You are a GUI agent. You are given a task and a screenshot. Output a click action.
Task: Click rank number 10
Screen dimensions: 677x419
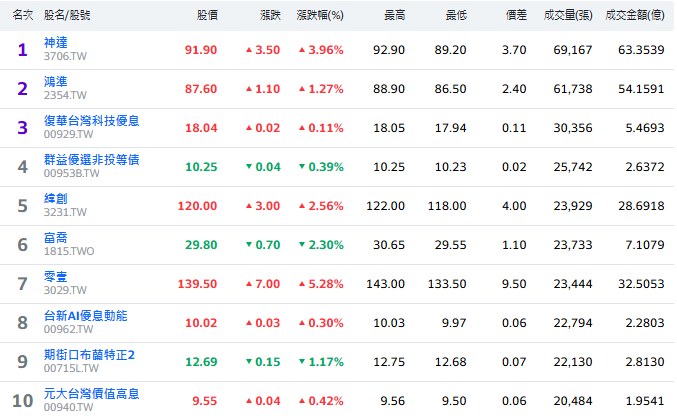coord(22,401)
